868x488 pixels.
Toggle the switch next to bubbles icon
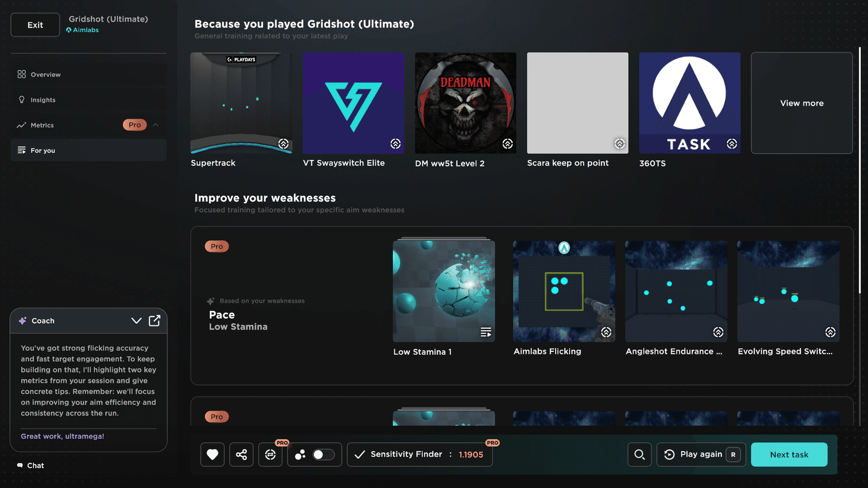pos(323,454)
